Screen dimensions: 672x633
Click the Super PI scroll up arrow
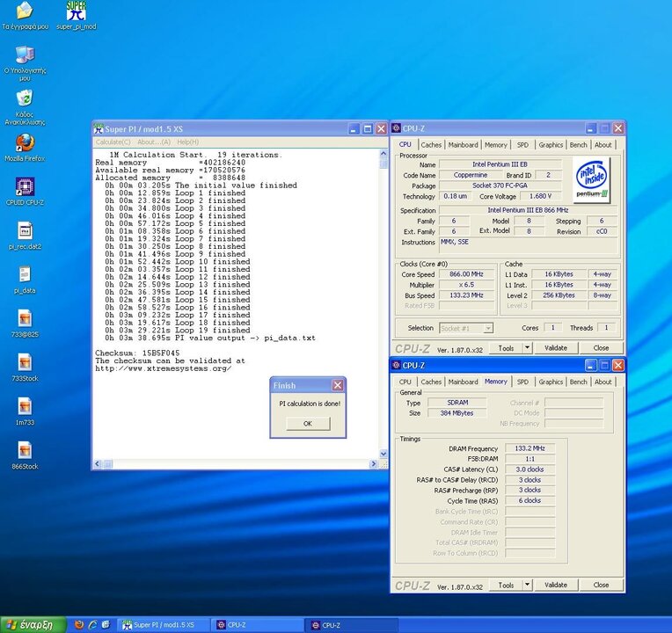pyautogui.click(x=383, y=153)
